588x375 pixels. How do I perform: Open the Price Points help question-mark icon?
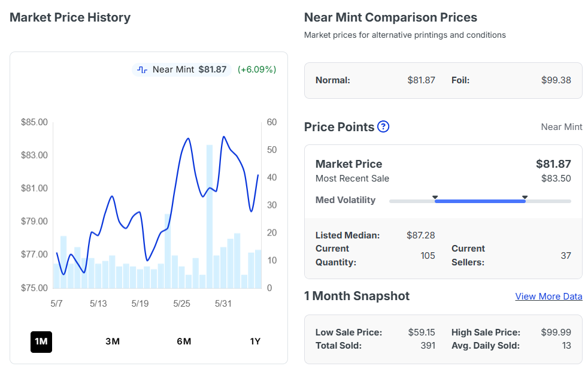point(383,127)
